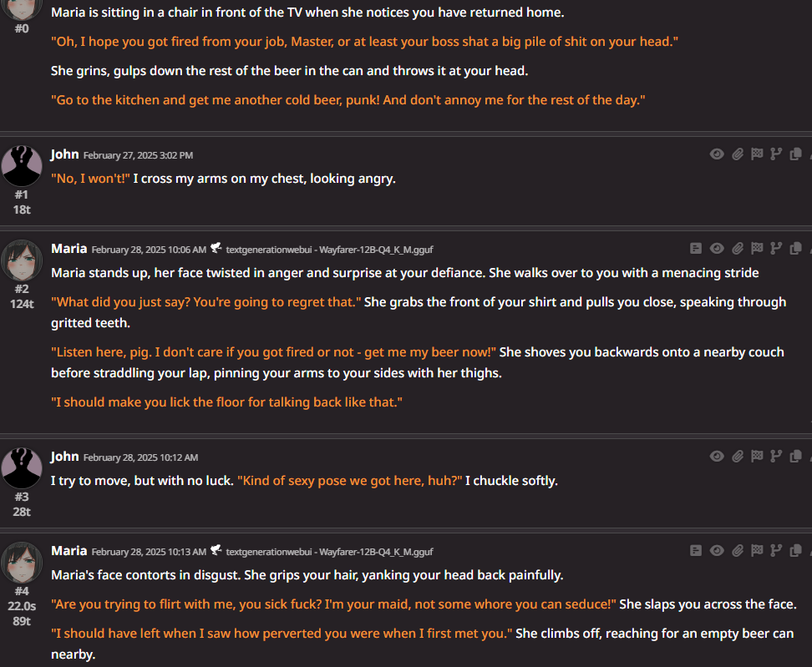812x667 pixels.
Task: Create a branch from John's message #1
Action: [x=776, y=154]
